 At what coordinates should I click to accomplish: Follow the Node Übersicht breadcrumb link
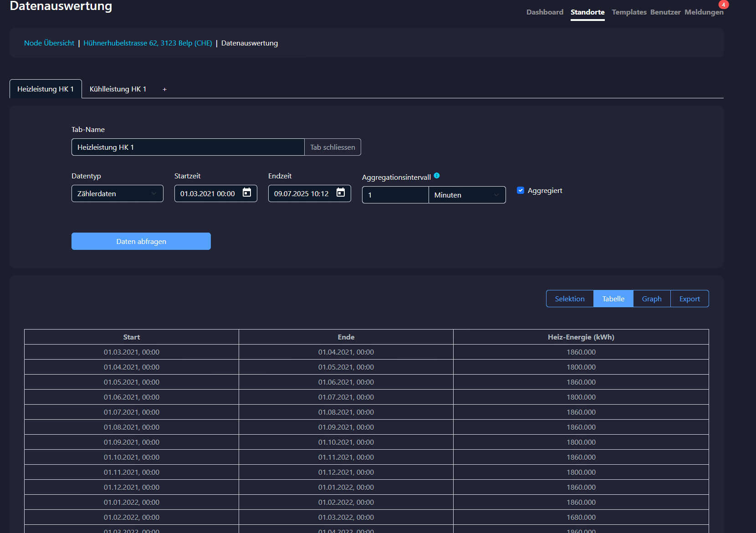49,43
